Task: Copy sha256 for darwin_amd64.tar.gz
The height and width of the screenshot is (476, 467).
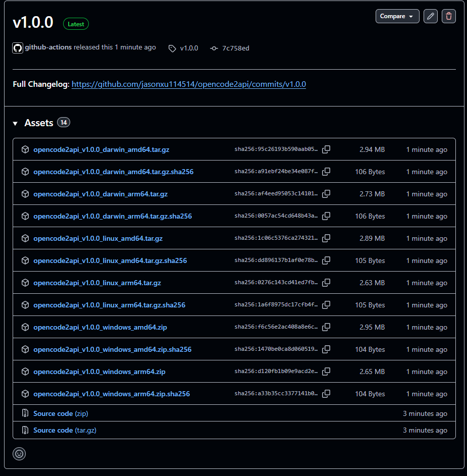Action: pyautogui.click(x=326, y=149)
